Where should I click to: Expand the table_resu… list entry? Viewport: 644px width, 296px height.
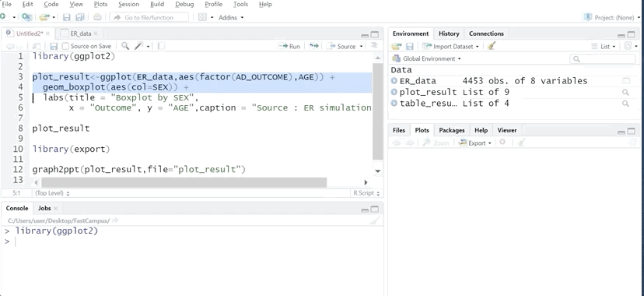tap(394, 103)
